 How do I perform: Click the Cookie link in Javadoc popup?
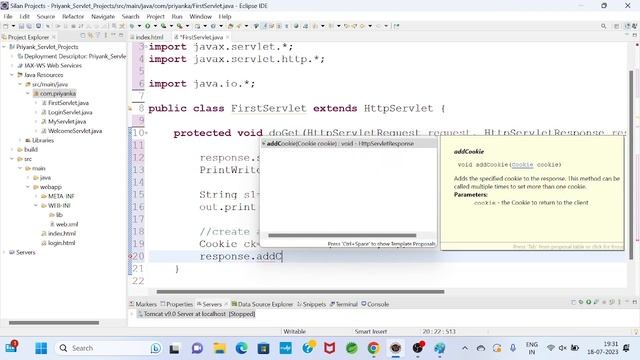point(522,165)
